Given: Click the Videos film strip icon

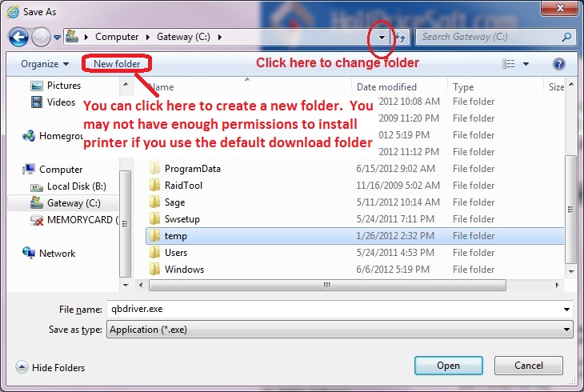Looking at the screenshot, I should (x=37, y=102).
